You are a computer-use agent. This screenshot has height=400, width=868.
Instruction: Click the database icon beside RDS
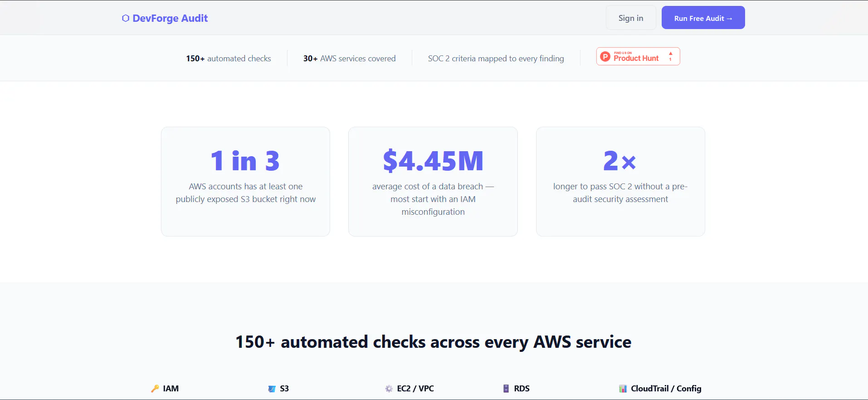coord(506,389)
